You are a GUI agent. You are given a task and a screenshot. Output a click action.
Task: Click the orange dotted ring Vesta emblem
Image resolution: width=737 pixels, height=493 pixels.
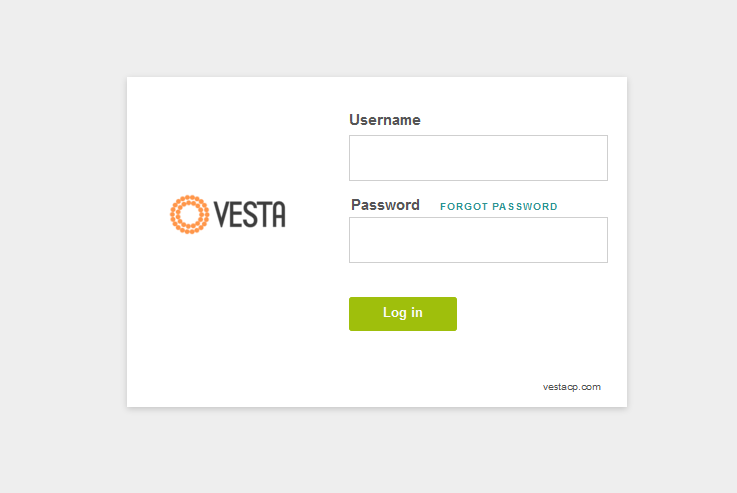tap(189, 214)
